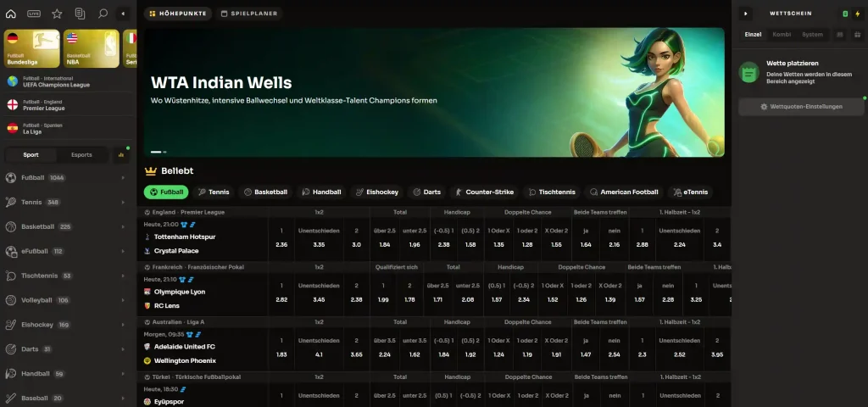The image size is (868, 407).
Task: Expand the Darts category arrow
Action: tap(123, 348)
